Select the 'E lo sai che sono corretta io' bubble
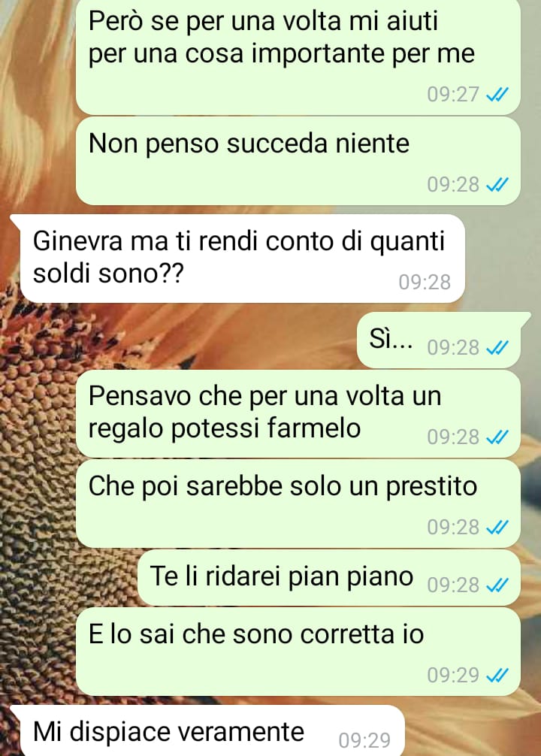Screen dimensions: 541x756 298,652
